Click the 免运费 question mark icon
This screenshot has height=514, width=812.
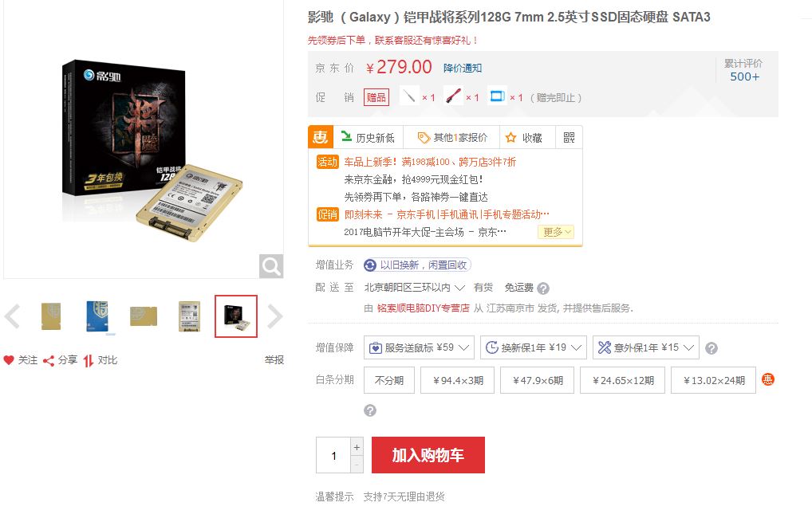542,288
